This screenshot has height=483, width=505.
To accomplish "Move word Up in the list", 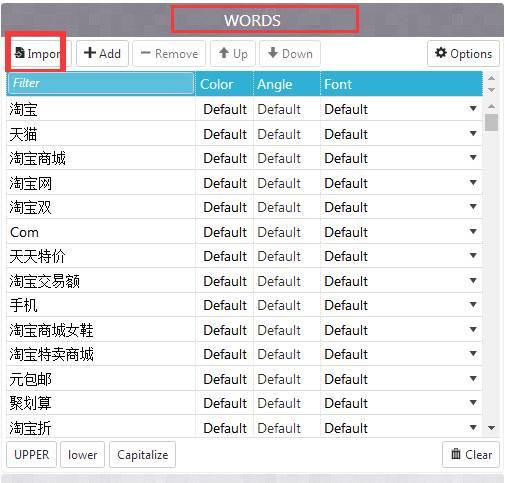I will [233, 53].
